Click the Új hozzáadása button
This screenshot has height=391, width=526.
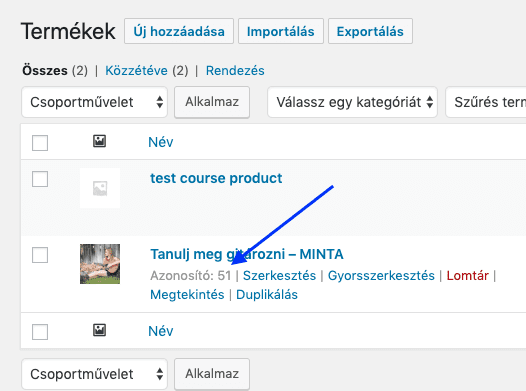coord(179,31)
